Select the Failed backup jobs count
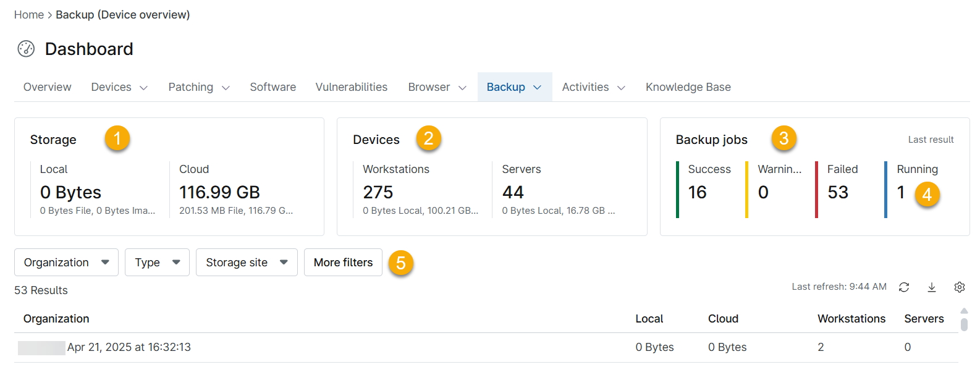The width and height of the screenshot is (980, 367). click(x=838, y=192)
